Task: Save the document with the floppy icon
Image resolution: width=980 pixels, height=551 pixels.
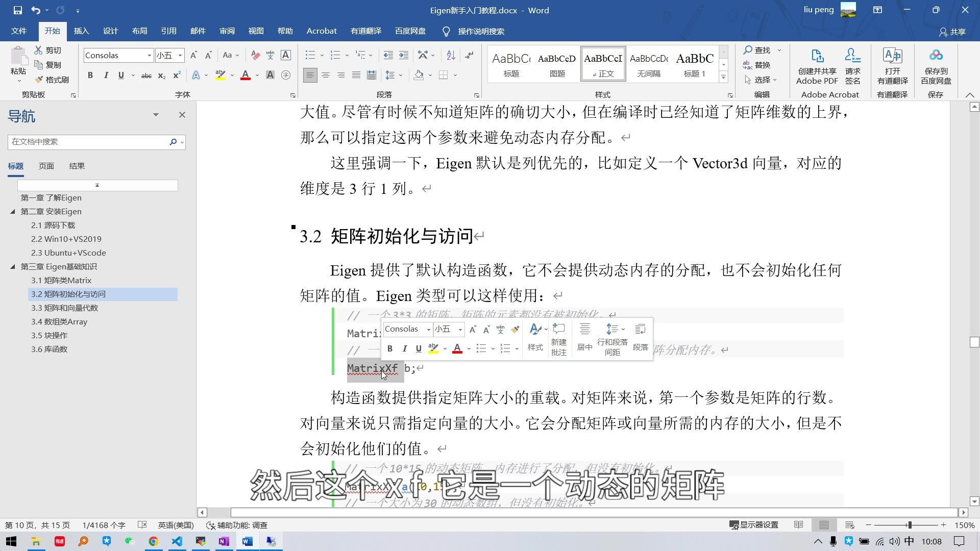Action: 17,10
